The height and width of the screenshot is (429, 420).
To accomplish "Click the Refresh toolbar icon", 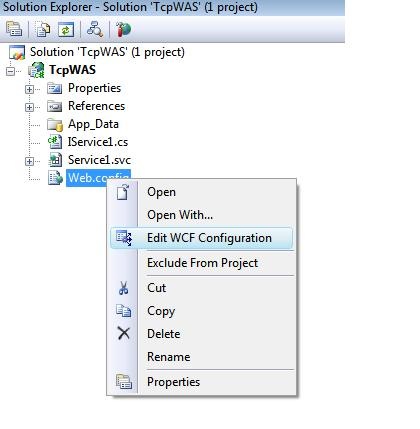I will tap(66, 29).
